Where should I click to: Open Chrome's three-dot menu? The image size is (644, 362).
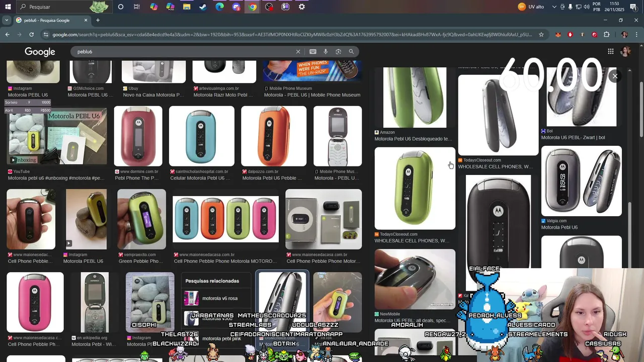[x=636, y=35]
